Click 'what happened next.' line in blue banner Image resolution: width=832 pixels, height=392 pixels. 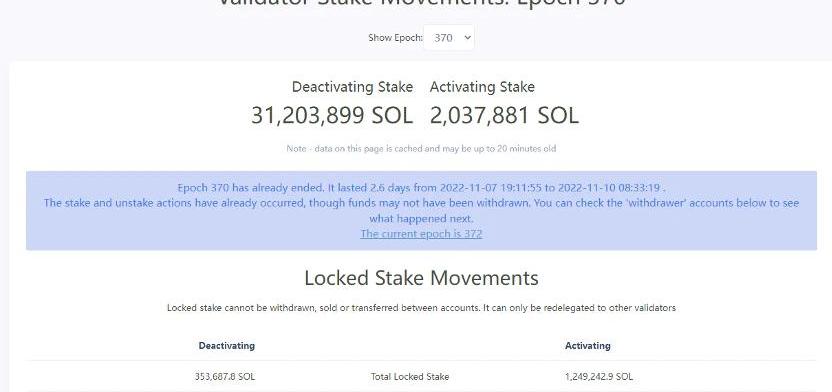[x=421, y=219]
